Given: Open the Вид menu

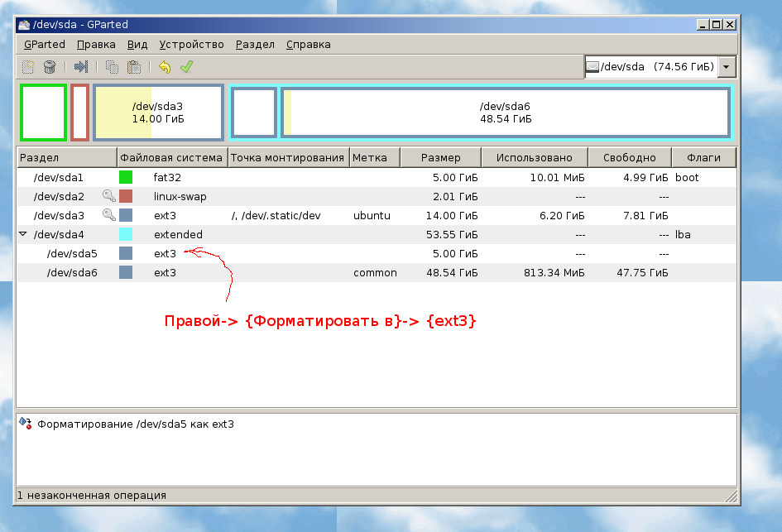Looking at the screenshot, I should click(x=137, y=45).
